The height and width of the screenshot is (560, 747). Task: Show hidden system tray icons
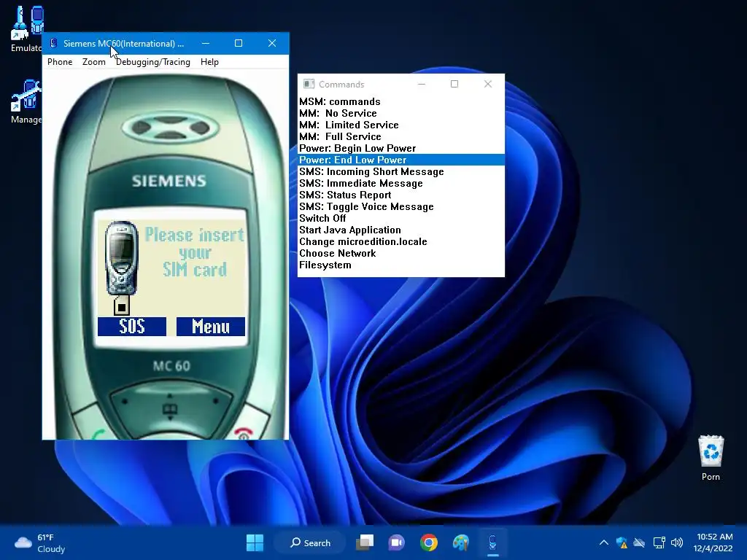pyautogui.click(x=603, y=542)
